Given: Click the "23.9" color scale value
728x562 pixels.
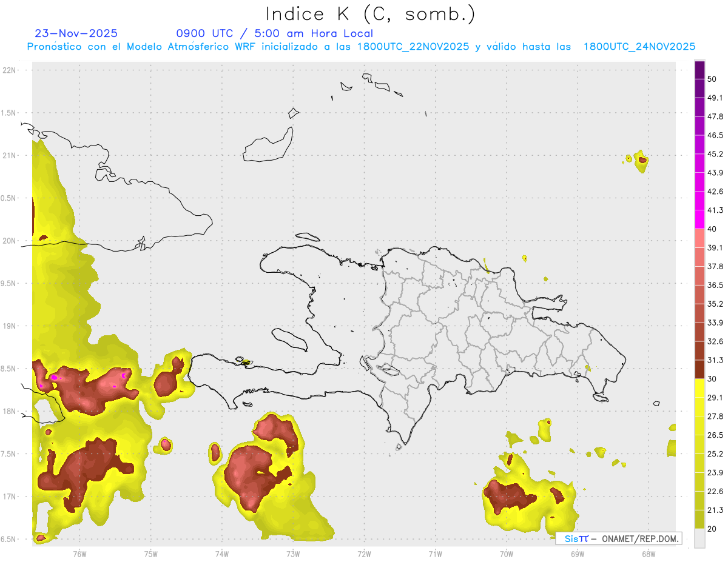Looking at the screenshot, I should coord(715,473).
